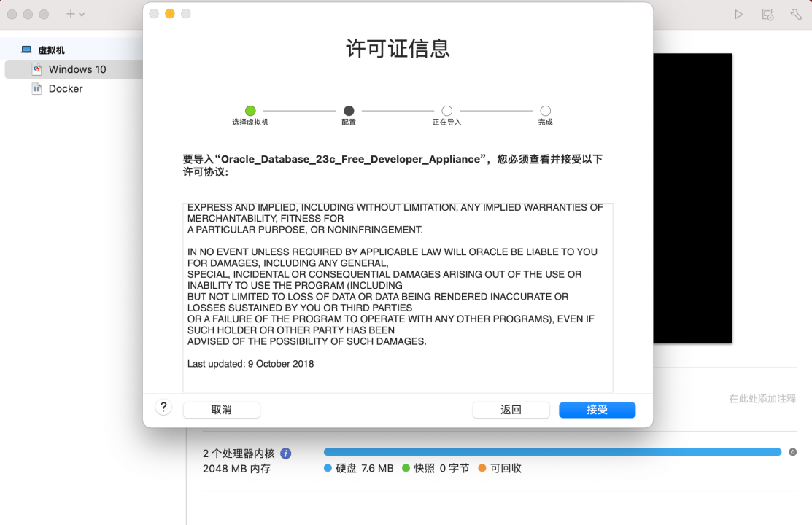Click inside the license agreement text box
Screen dimensions: 812x525
click(x=398, y=297)
